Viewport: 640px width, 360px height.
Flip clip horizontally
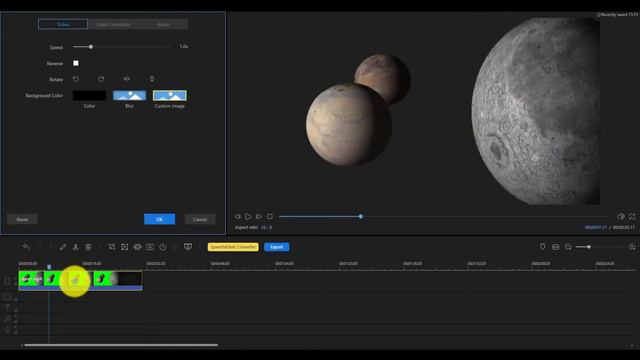click(x=127, y=79)
